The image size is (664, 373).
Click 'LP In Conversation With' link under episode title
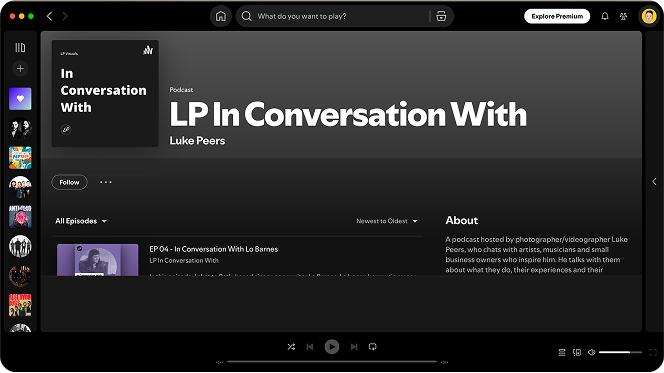[184, 260]
